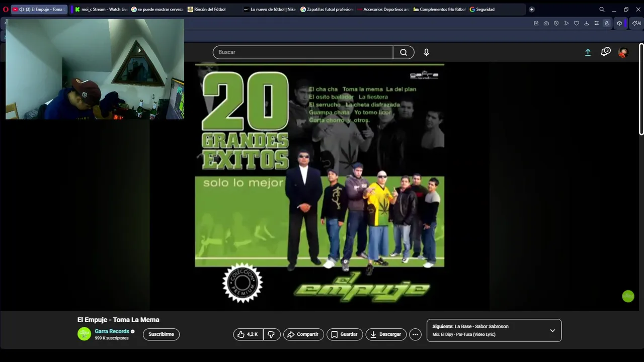Switch to the El Empuje - Toma tab
The height and width of the screenshot is (362, 644).
point(39,9)
